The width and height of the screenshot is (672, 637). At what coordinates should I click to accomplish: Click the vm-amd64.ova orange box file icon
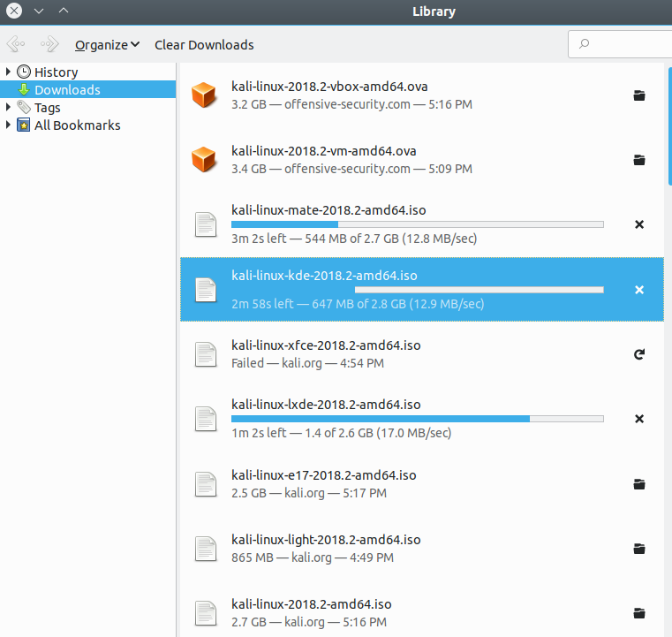204,159
